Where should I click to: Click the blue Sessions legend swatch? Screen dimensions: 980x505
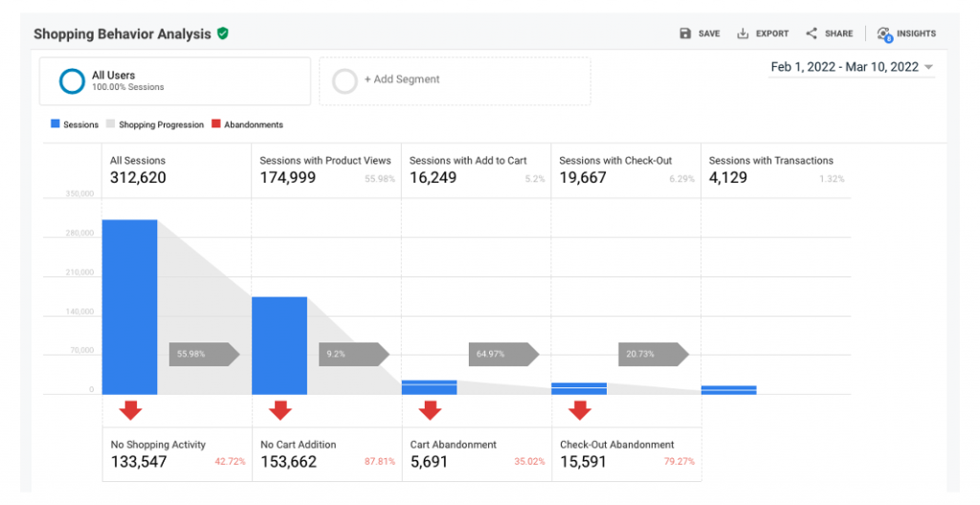55,123
